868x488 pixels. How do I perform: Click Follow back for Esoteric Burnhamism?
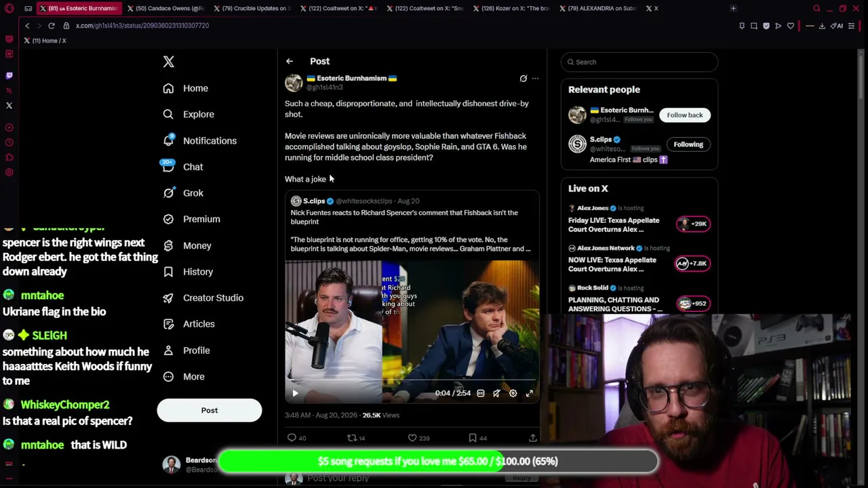[x=685, y=115]
